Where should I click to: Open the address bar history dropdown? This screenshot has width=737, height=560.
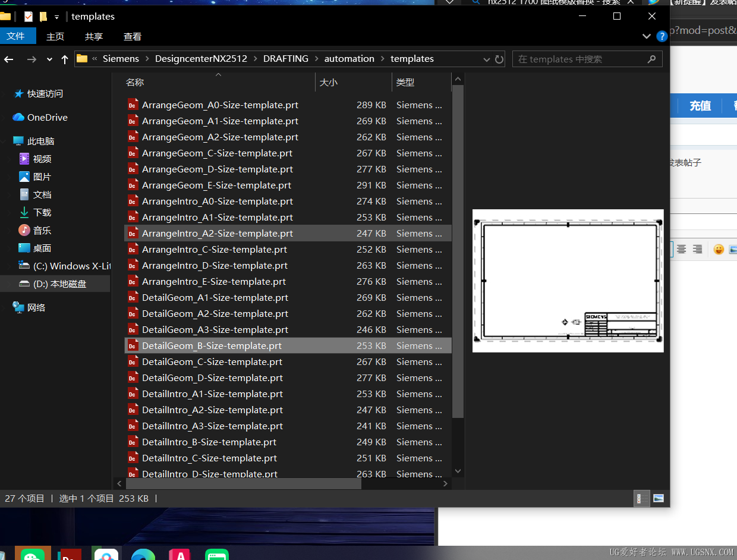pos(487,59)
